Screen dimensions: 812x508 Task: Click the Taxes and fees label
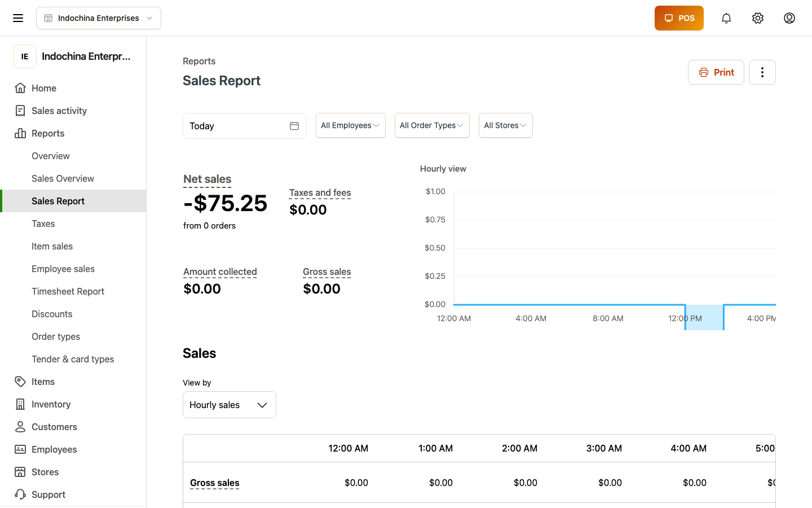[320, 193]
